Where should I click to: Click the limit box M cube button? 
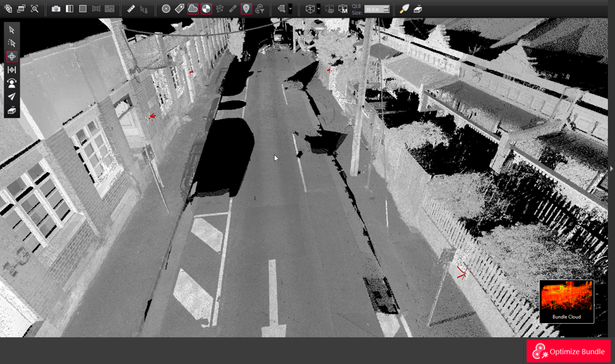click(x=343, y=9)
